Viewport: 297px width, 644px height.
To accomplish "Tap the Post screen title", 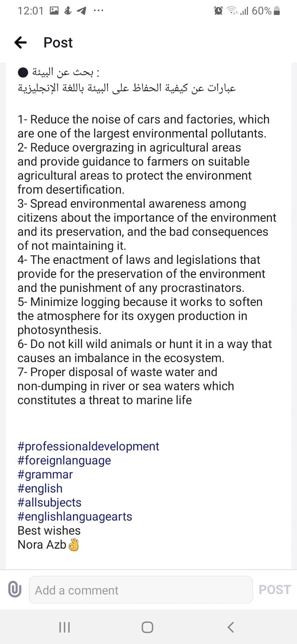I will point(58,43).
